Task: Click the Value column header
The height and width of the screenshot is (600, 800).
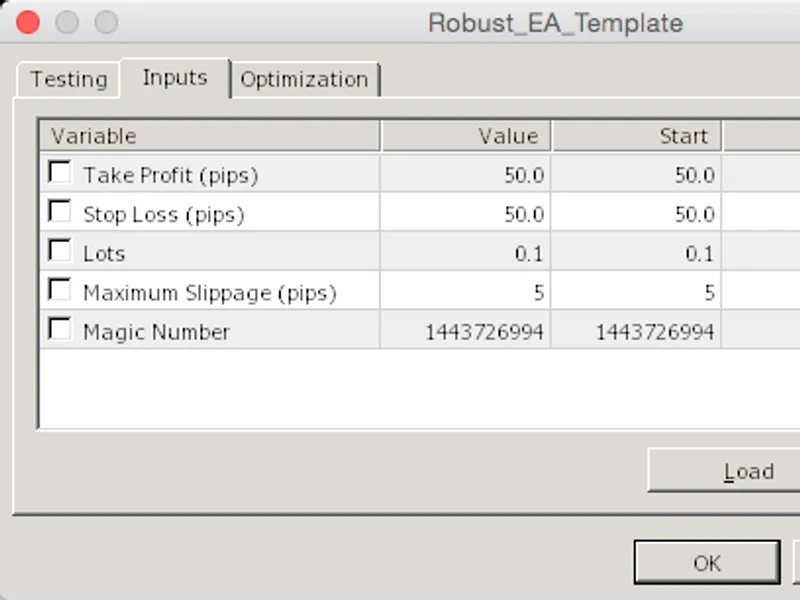Action: pos(466,136)
